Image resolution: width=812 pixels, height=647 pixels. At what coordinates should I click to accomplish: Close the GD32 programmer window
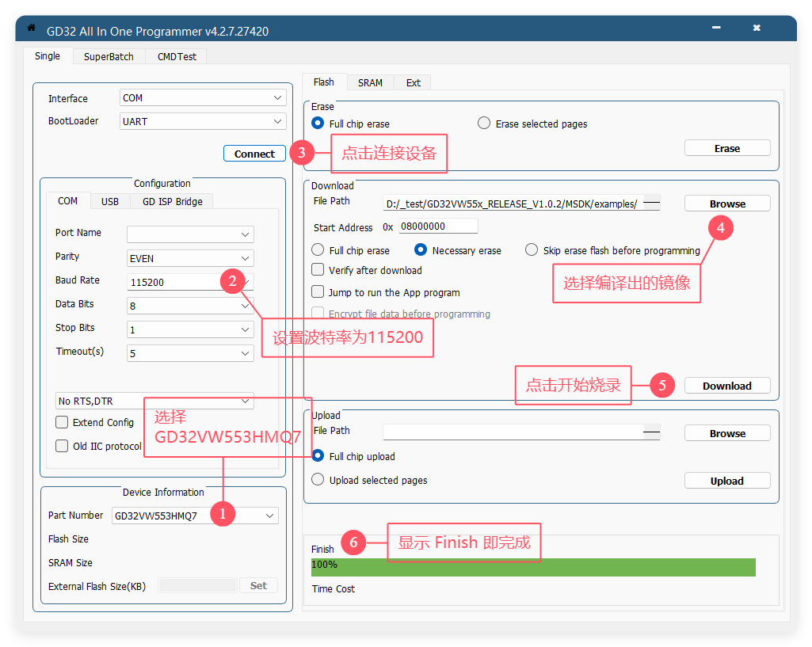click(x=757, y=29)
